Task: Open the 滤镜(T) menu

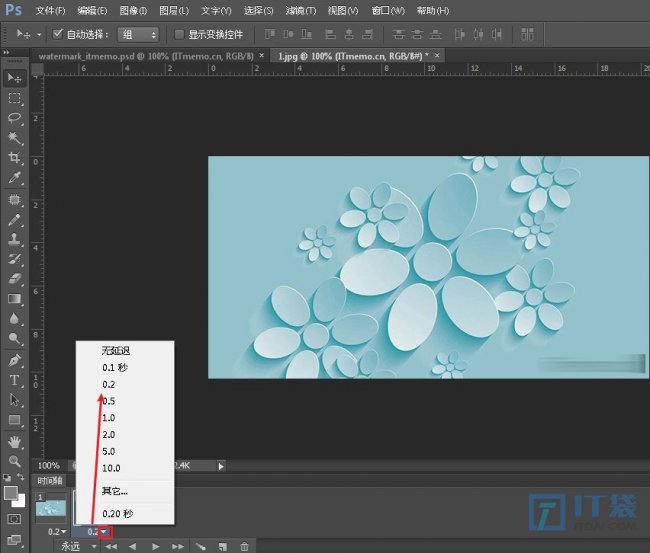Action: (x=301, y=10)
